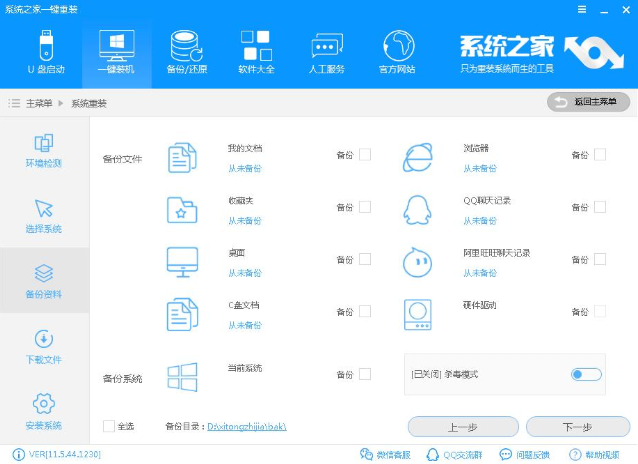Click the 备份文件 section label

point(122,159)
